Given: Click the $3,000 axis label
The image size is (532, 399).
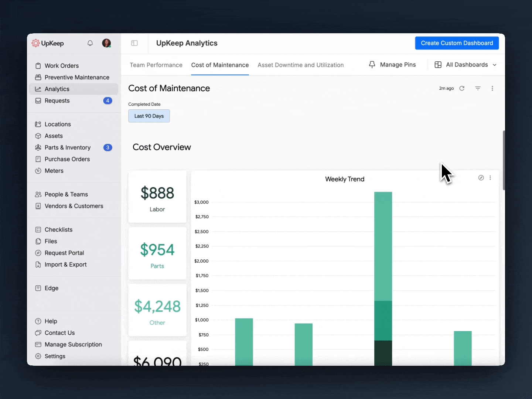Looking at the screenshot, I should point(201,202).
